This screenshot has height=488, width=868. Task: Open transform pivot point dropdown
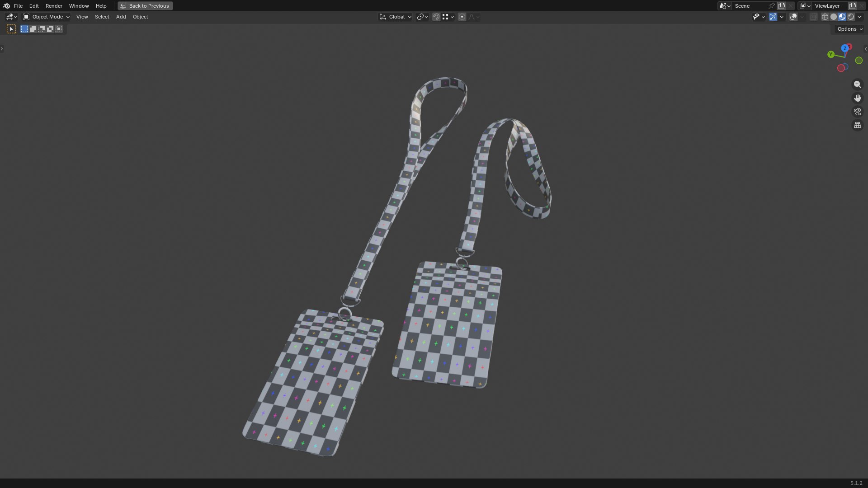point(422,17)
